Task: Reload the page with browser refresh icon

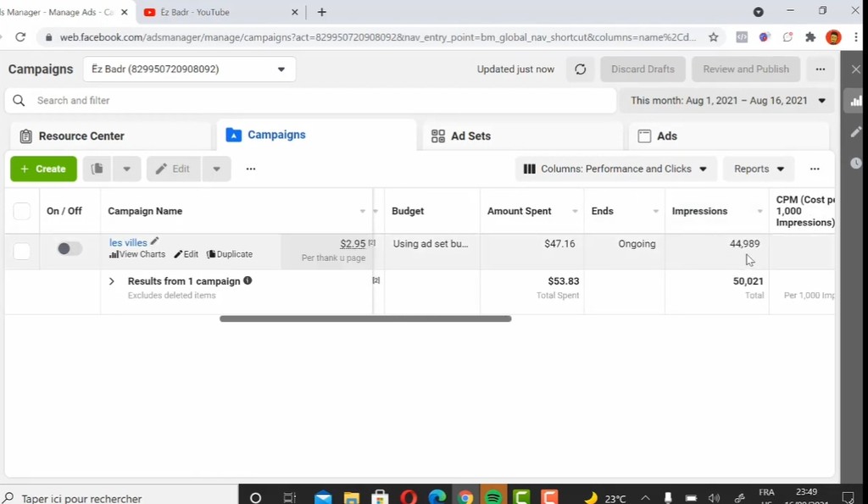Action: [x=20, y=37]
